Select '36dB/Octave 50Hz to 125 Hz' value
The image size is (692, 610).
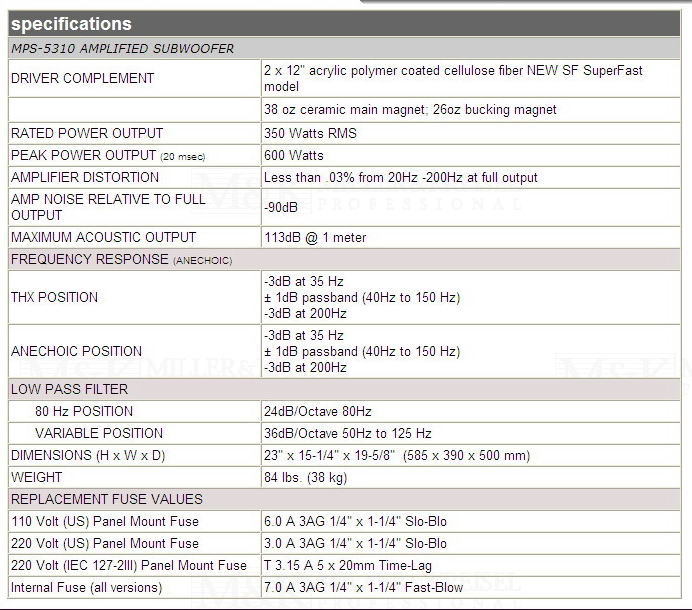[348, 433]
